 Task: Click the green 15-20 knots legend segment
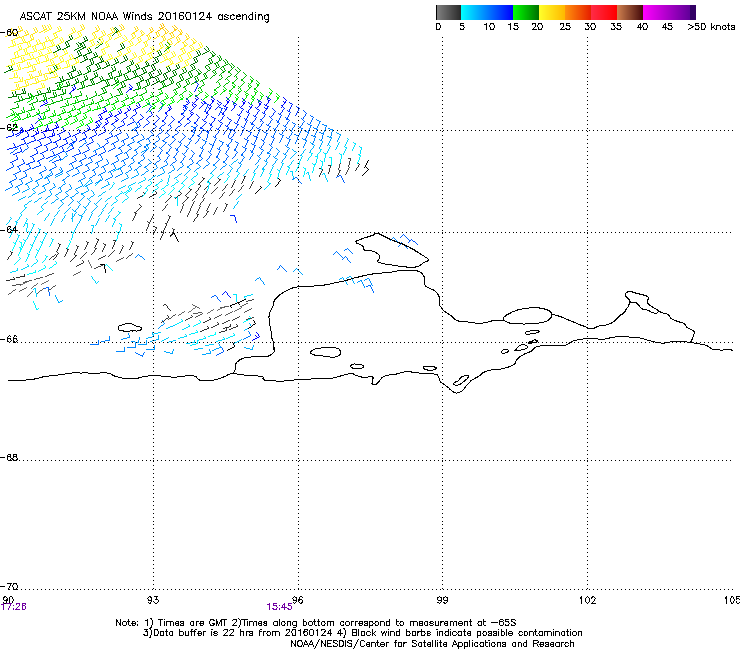coord(526,12)
